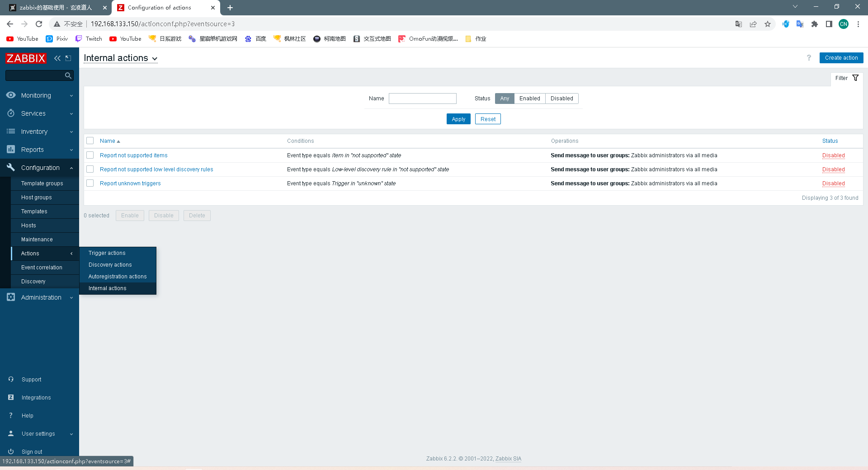
Task: Click the ZABBIX logo
Action: [x=26, y=58]
